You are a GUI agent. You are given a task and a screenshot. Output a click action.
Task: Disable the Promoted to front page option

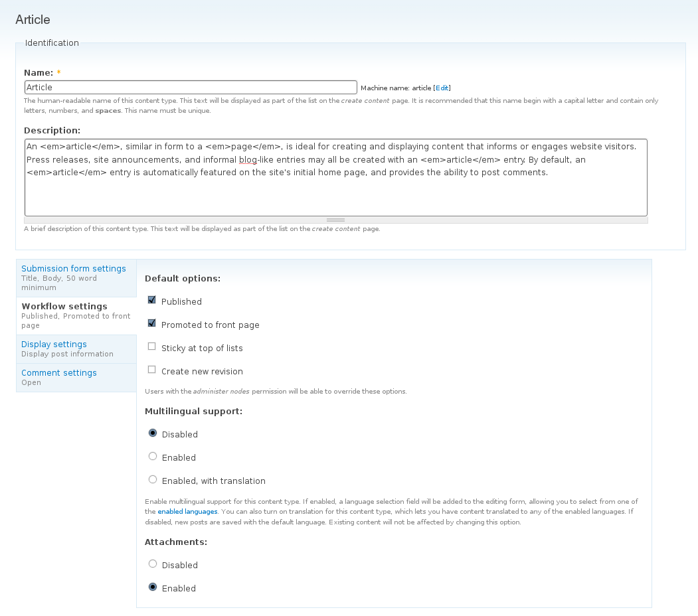tap(151, 323)
